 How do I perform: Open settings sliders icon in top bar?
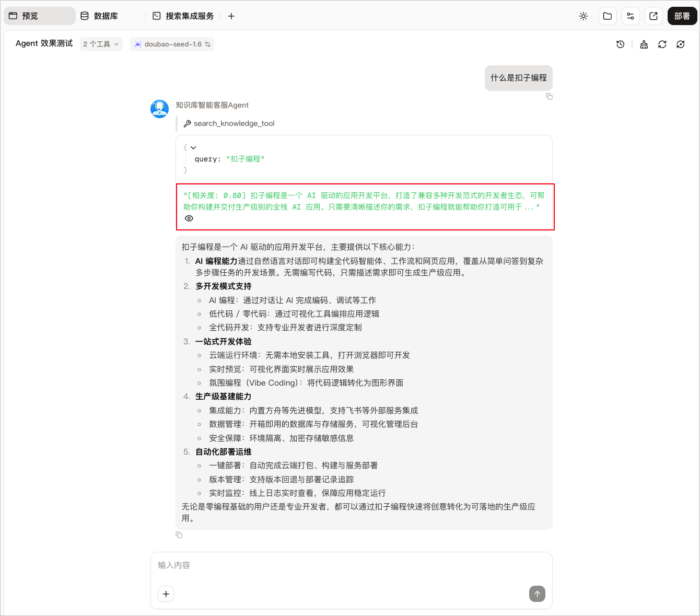[x=631, y=16]
